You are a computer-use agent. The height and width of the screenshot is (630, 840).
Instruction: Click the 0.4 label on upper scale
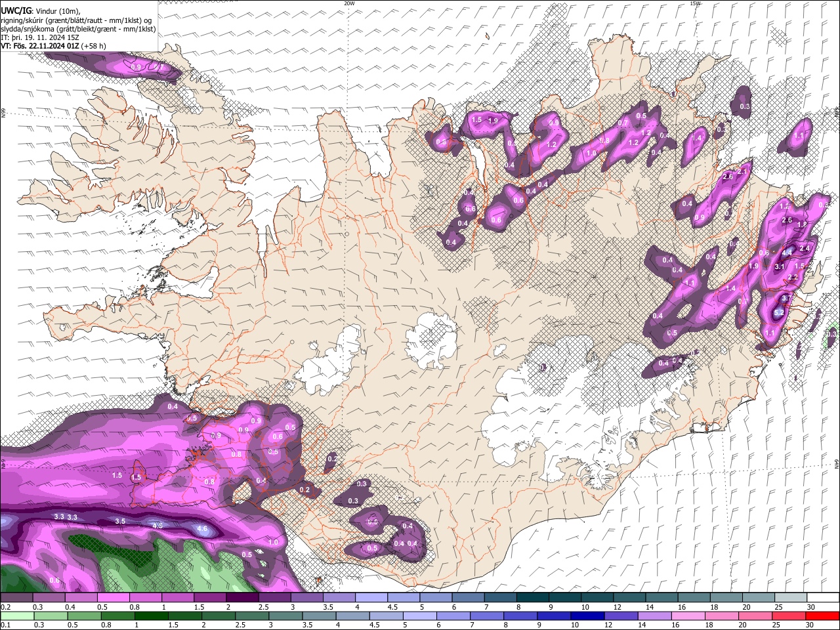(x=70, y=607)
